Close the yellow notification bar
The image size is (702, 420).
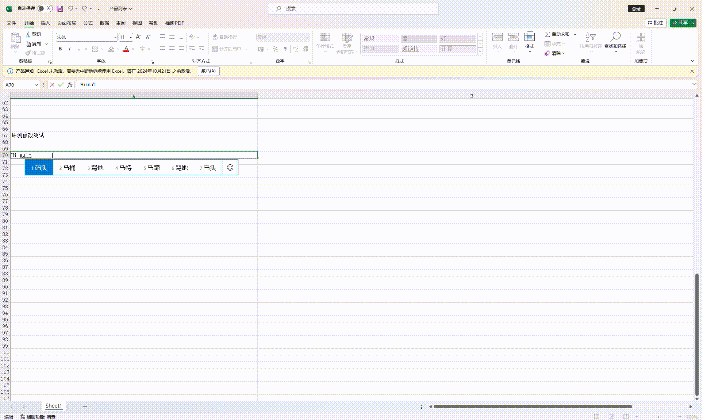tap(692, 71)
